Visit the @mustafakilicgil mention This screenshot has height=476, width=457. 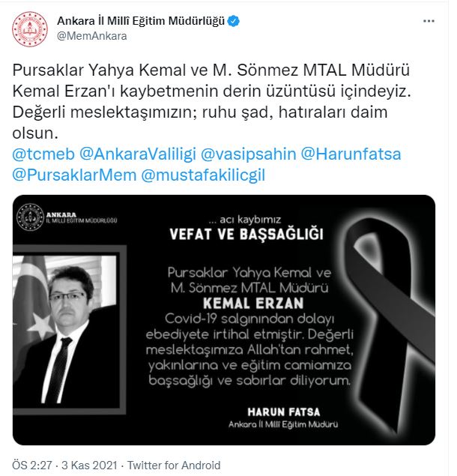203,175
